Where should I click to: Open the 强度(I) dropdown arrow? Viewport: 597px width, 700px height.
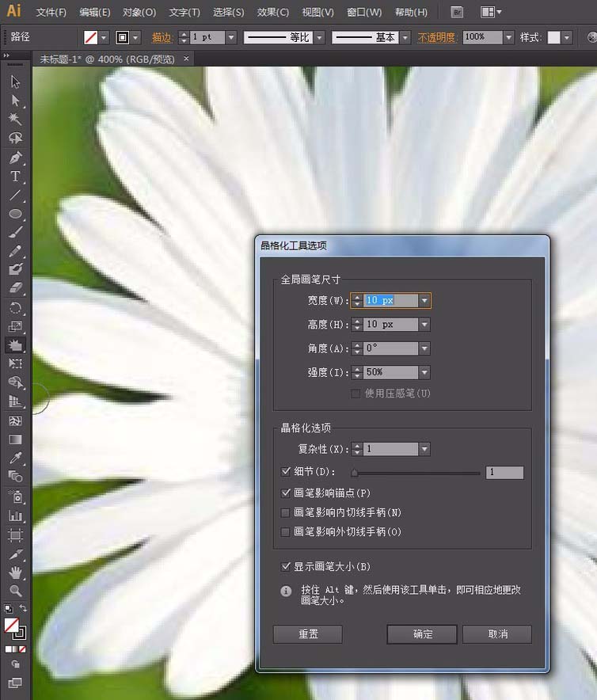(x=424, y=372)
